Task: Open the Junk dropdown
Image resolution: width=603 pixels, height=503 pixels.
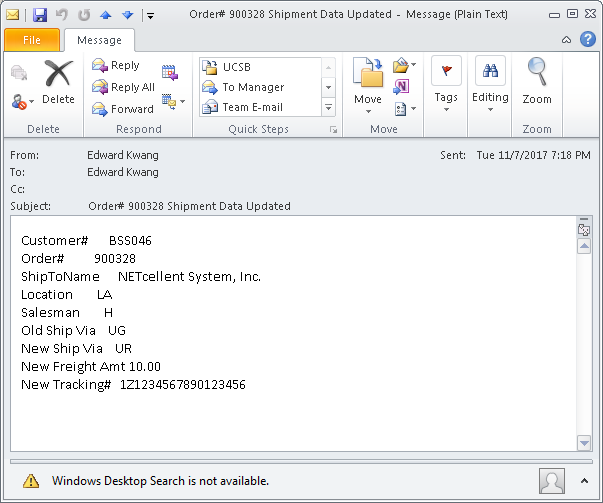Action: pyautogui.click(x=23, y=102)
